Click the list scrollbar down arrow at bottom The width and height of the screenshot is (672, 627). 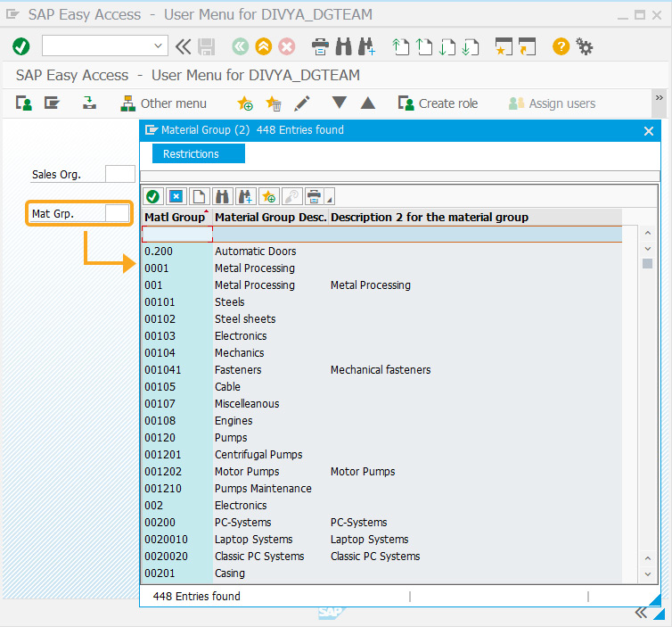pyautogui.click(x=648, y=574)
